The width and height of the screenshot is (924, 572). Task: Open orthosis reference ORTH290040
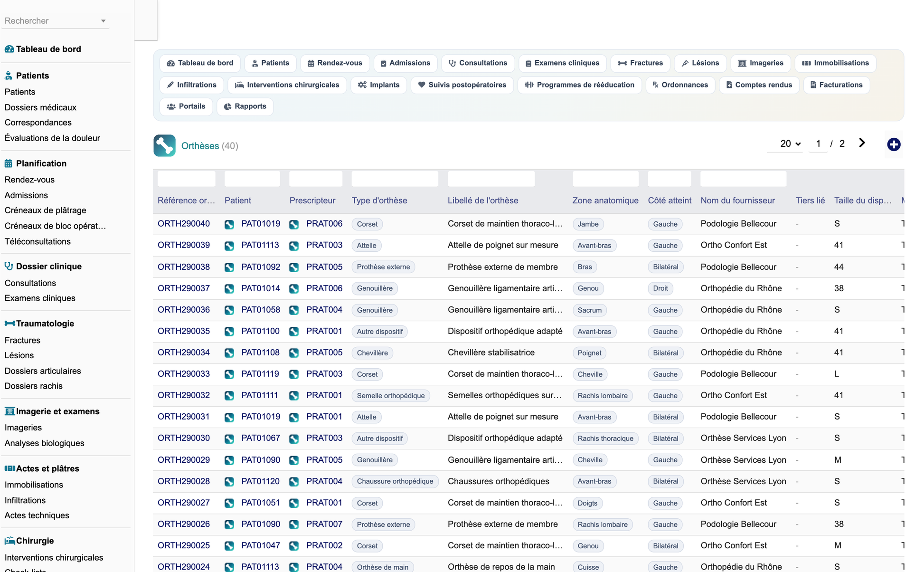[184, 224]
